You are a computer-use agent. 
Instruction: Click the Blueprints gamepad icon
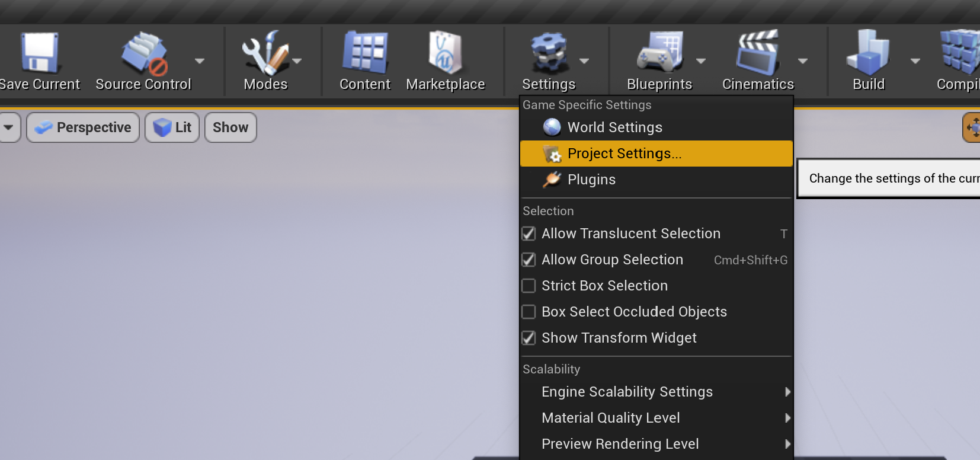pyautogui.click(x=659, y=53)
